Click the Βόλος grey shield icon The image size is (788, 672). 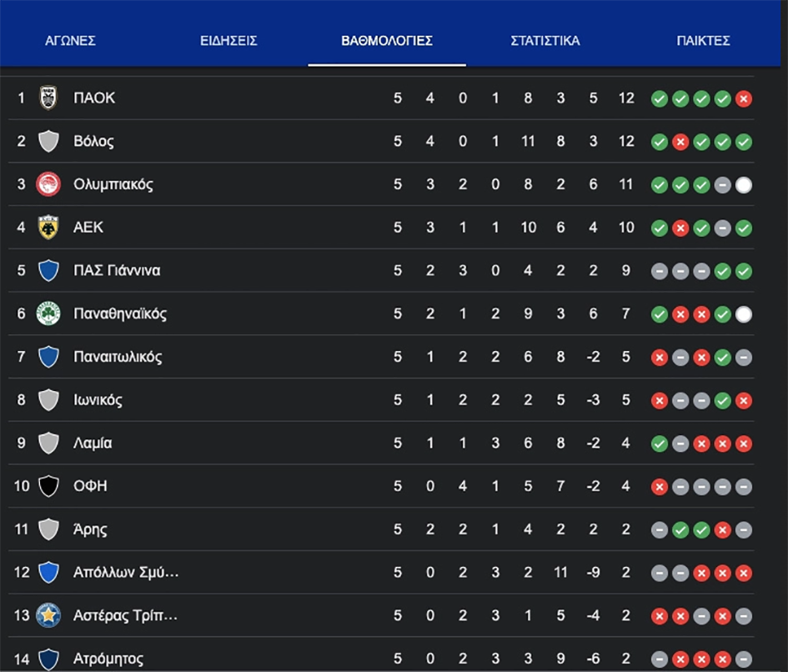coord(48,142)
